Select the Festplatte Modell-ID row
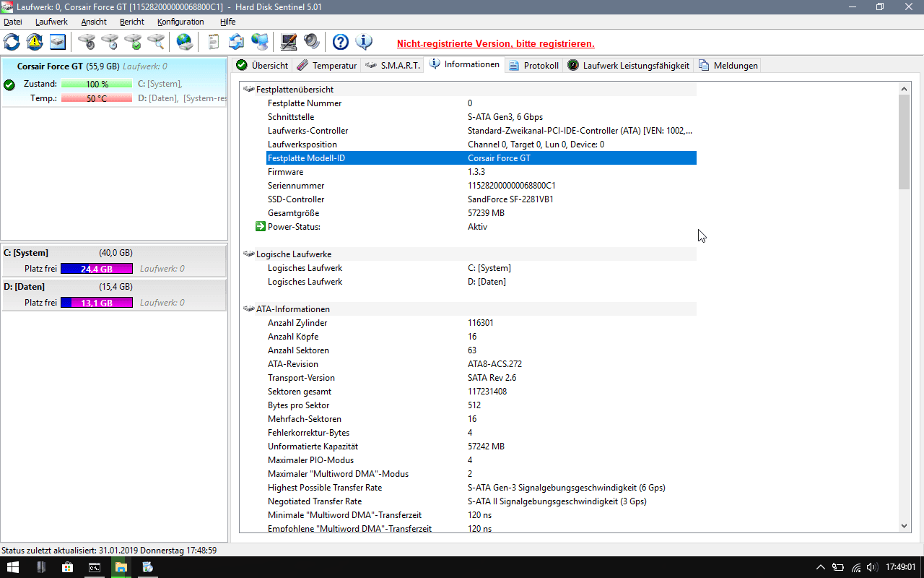Screen dimensions: 924x578 [481, 158]
